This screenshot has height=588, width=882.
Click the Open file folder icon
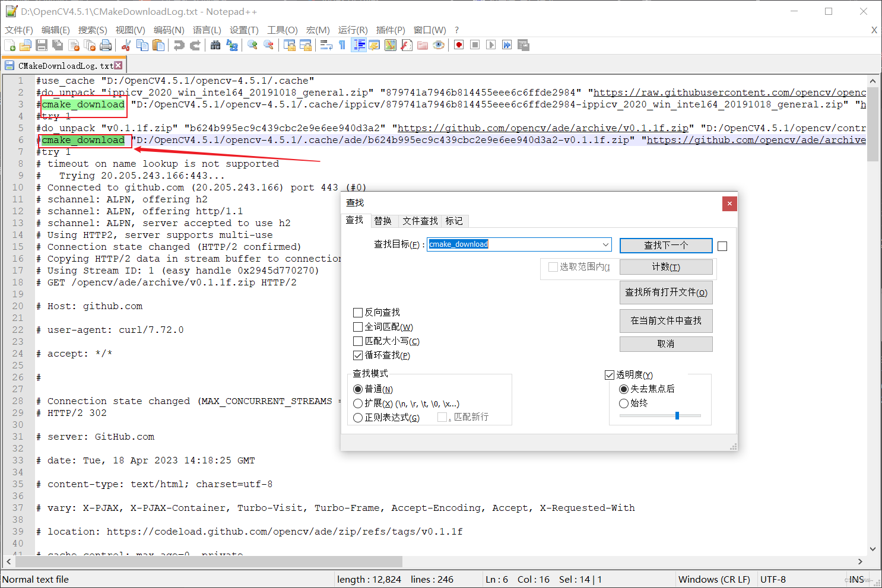tap(26, 45)
